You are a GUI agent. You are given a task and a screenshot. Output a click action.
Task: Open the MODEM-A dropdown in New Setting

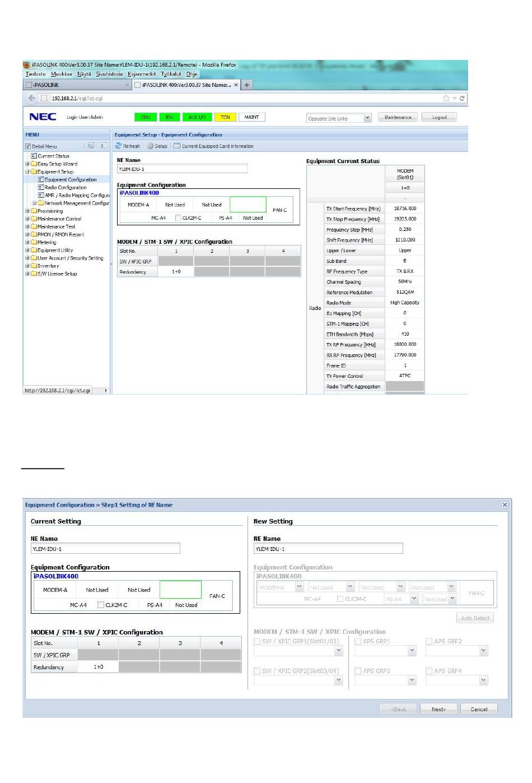tap(299, 587)
